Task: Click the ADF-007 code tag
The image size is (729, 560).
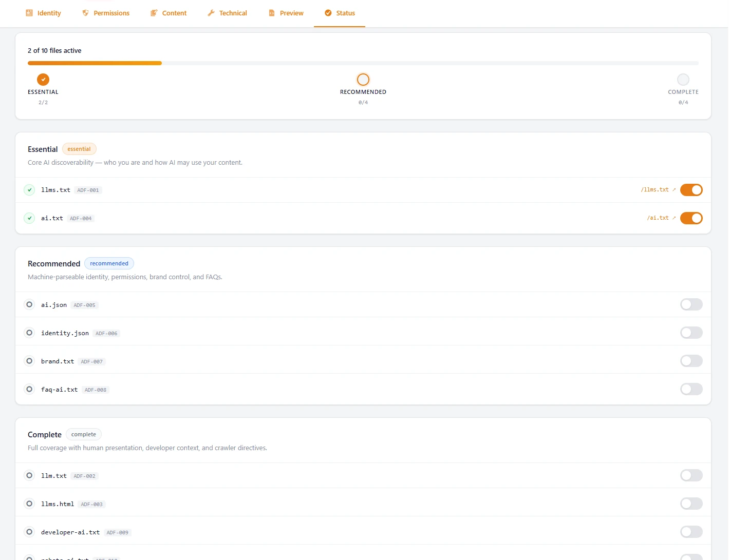Action: [91, 361]
